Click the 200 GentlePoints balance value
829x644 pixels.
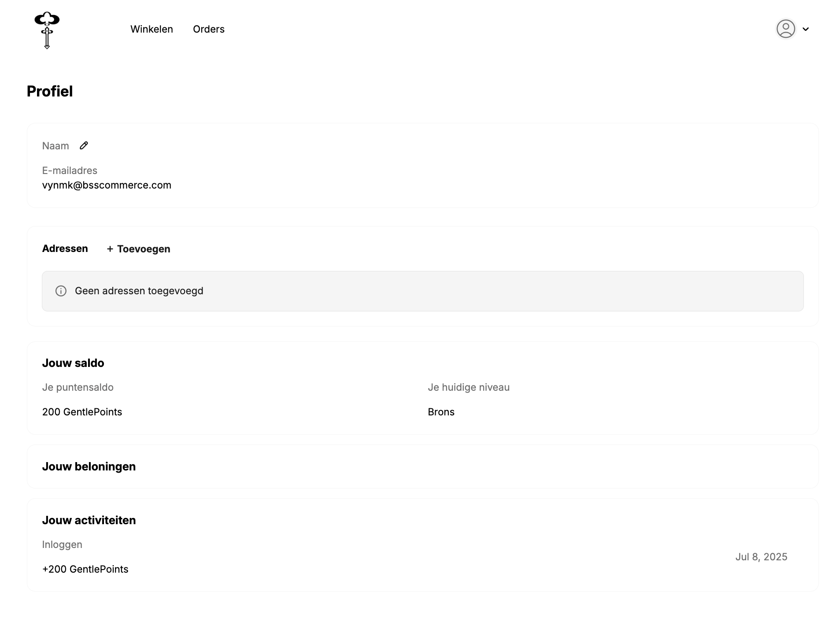pyautogui.click(x=82, y=412)
